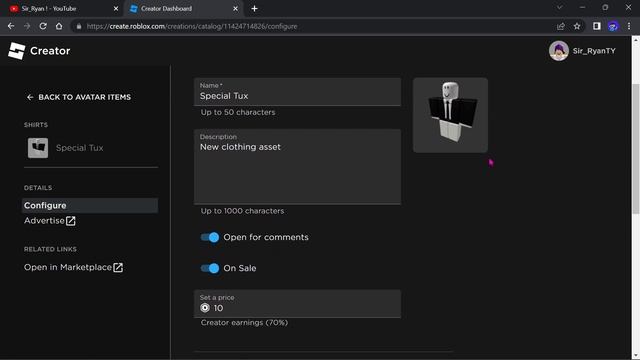Click the page vertical scrollbar
Image resolution: width=640 pixels, height=360 pixels.
click(636, 148)
